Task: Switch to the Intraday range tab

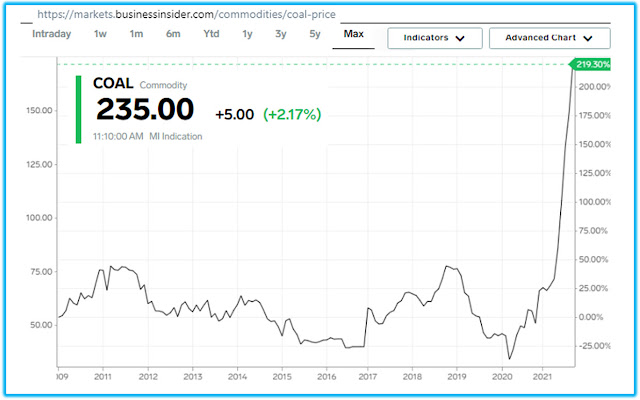Action: [x=51, y=34]
